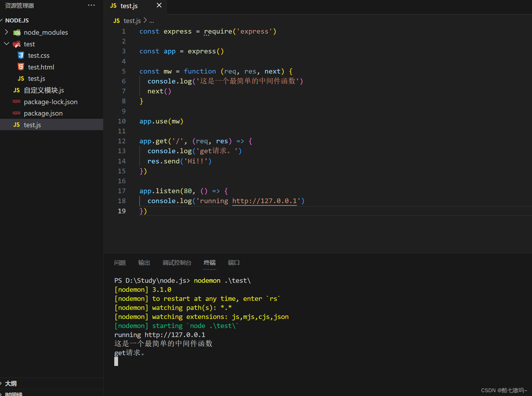The width and height of the screenshot is (532, 396).
Task: Expand the node_modules folder chevron
Action: 6,32
